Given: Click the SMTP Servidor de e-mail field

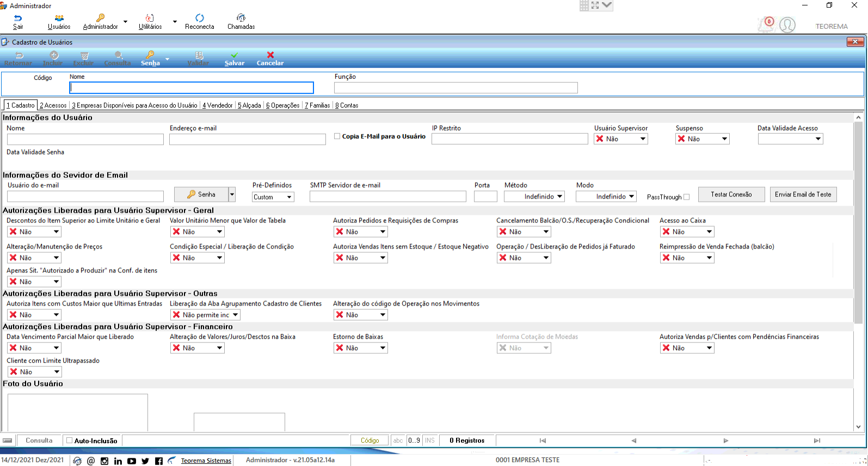Looking at the screenshot, I should click(388, 197).
